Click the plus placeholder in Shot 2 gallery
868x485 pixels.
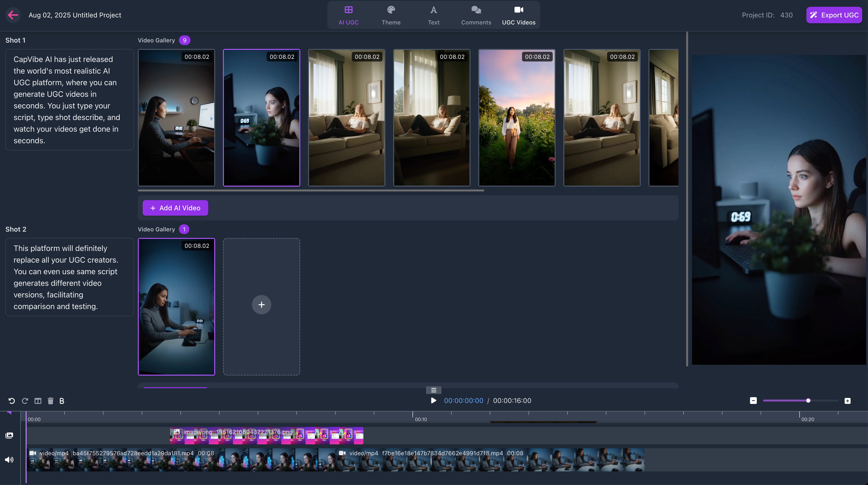pyautogui.click(x=261, y=304)
